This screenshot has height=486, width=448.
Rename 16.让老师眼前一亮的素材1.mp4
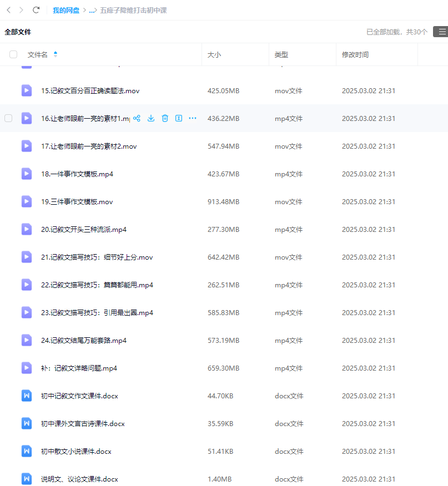point(178,118)
